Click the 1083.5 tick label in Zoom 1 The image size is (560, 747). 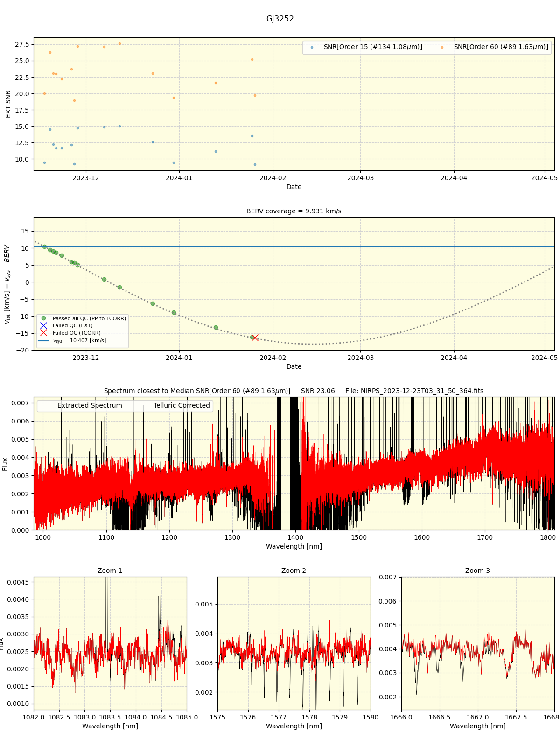(x=111, y=717)
